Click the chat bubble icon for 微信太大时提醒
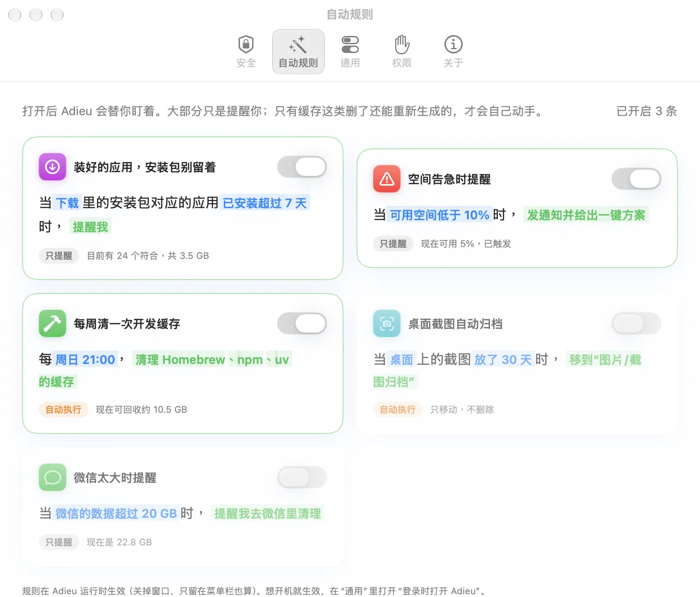Image resolution: width=700 pixels, height=597 pixels. pyautogui.click(x=52, y=477)
